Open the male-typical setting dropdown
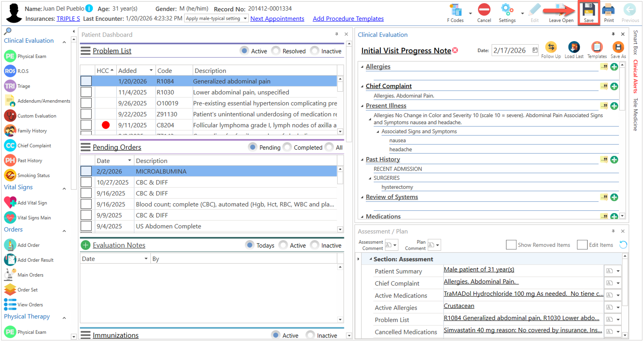 [245, 18]
